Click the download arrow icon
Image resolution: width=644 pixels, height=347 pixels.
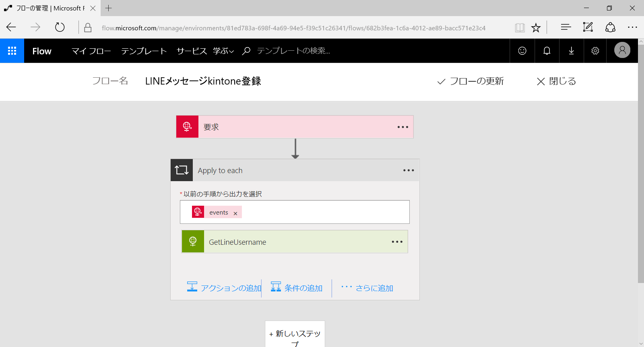pos(571,51)
